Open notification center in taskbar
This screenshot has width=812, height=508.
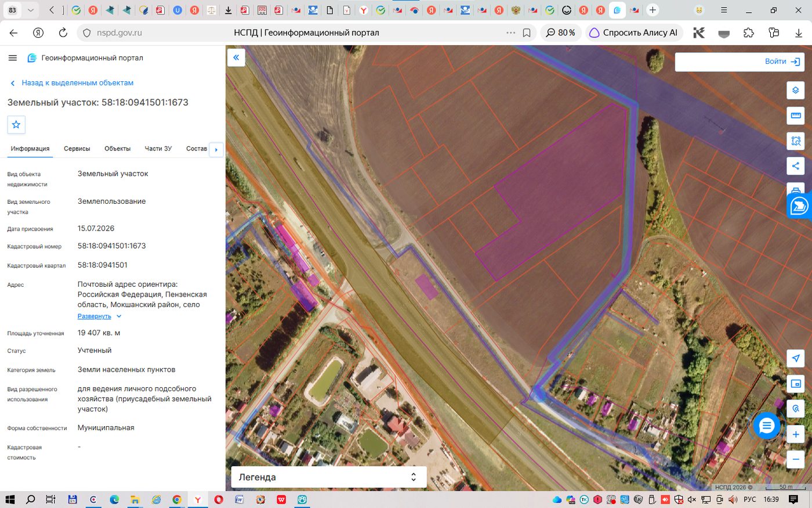[x=793, y=499]
